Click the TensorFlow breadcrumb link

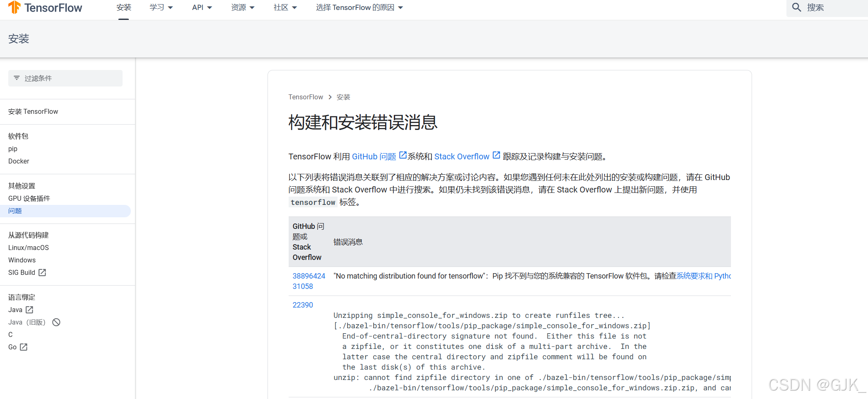(x=306, y=96)
